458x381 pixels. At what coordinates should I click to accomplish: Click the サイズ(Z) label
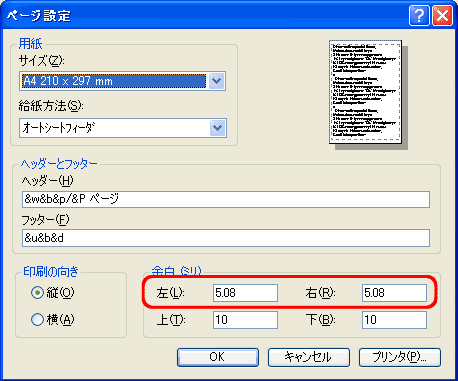pyautogui.click(x=41, y=61)
